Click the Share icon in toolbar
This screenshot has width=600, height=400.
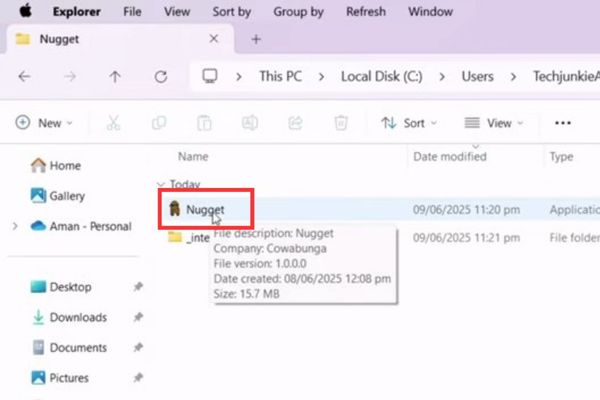(295, 123)
